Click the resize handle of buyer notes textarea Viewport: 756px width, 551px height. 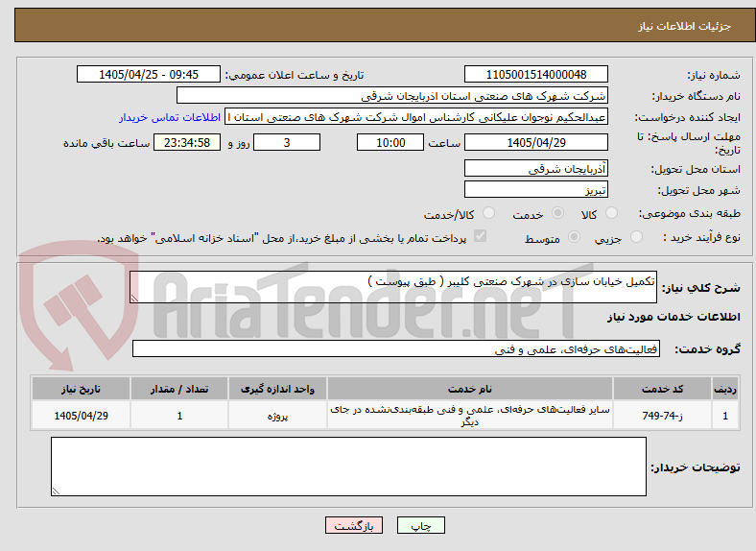tap(56, 491)
